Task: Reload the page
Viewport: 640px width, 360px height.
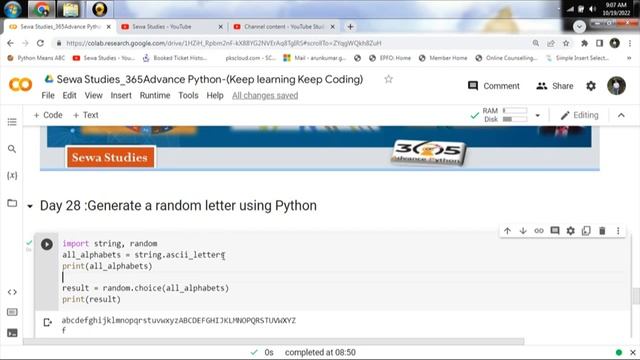Action: 40,43
